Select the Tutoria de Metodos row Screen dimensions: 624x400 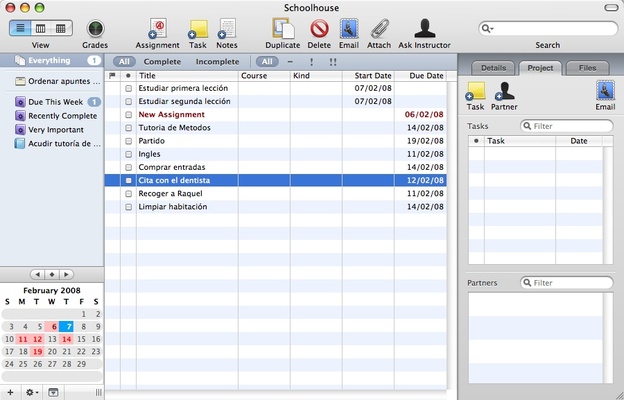(276, 128)
